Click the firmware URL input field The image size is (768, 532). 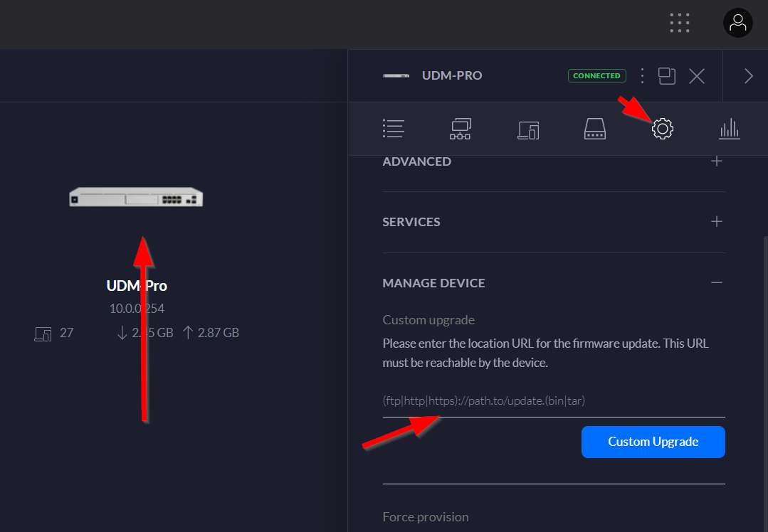click(x=553, y=401)
